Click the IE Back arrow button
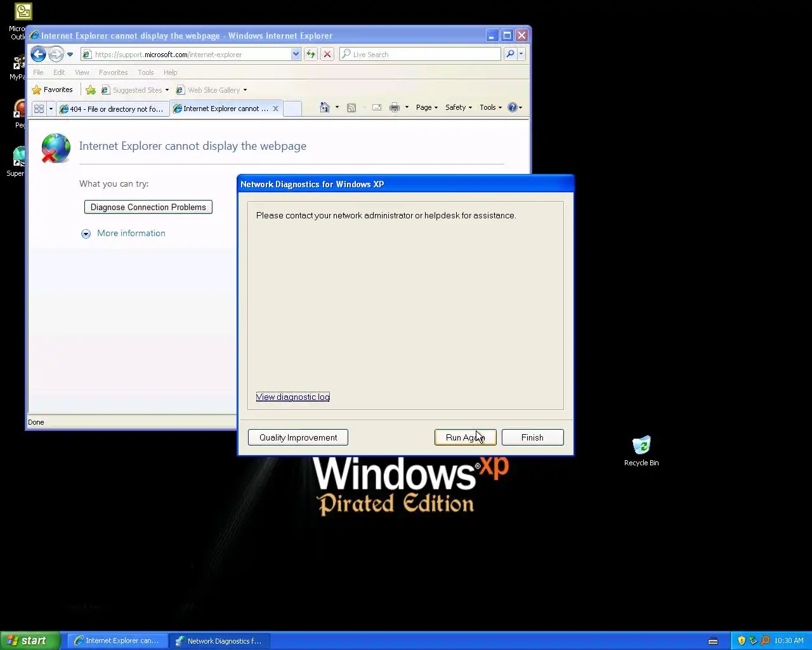The image size is (812, 650). (38, 55)
